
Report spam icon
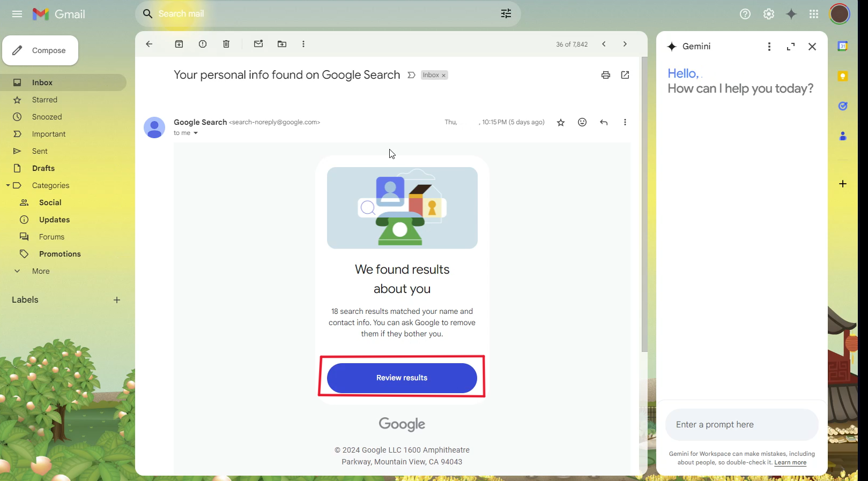click(x=203, y=44)
